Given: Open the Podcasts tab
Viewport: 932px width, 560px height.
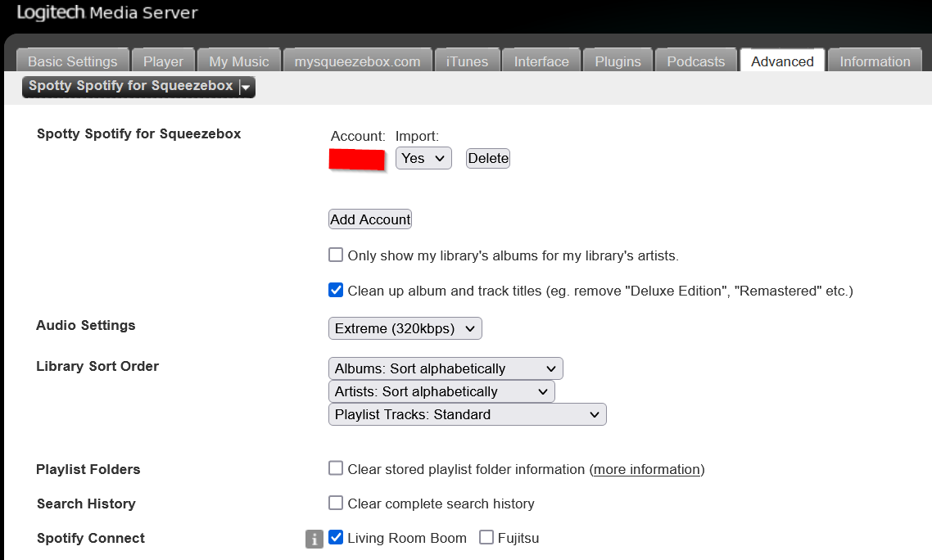Looking at the screenshot, I should point(695,61).
